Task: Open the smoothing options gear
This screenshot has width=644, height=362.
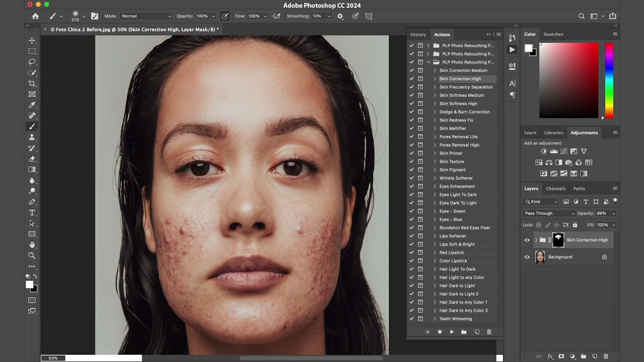Action: coord(340,16)
